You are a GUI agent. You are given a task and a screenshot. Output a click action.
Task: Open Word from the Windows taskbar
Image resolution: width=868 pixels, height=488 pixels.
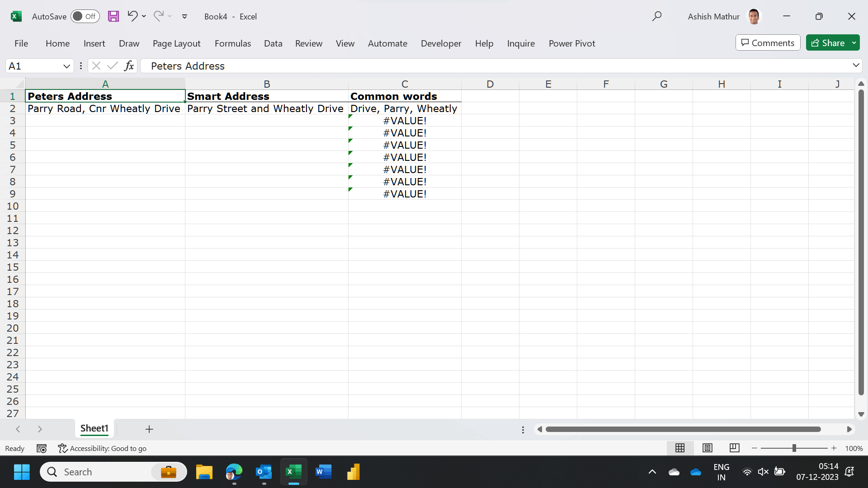(323, 472)
